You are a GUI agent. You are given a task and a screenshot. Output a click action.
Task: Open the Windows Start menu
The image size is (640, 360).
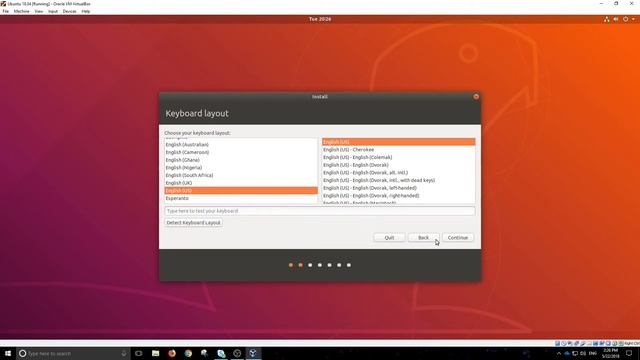(8, 353)
